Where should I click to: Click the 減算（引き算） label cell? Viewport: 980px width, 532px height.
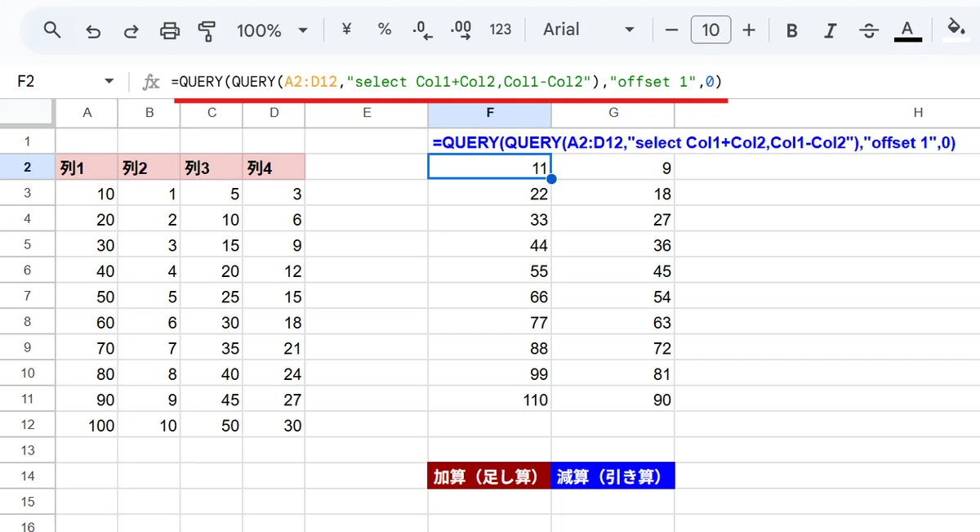pyautogui.click(x=613, y=476)
